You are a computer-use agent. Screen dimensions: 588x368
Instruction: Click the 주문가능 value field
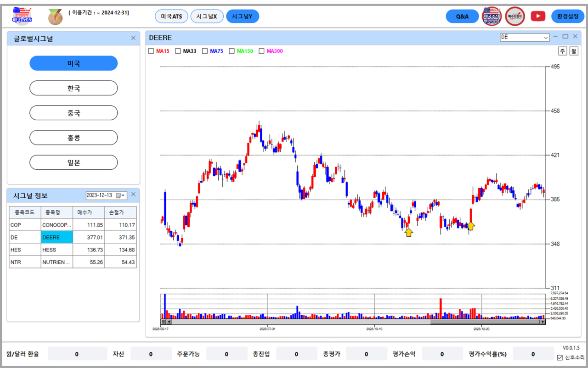pos(226,354)
